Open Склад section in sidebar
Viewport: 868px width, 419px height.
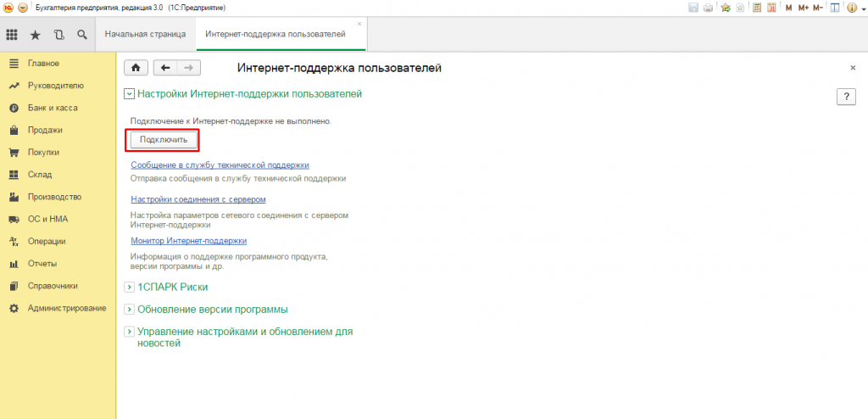click(58, 174)
